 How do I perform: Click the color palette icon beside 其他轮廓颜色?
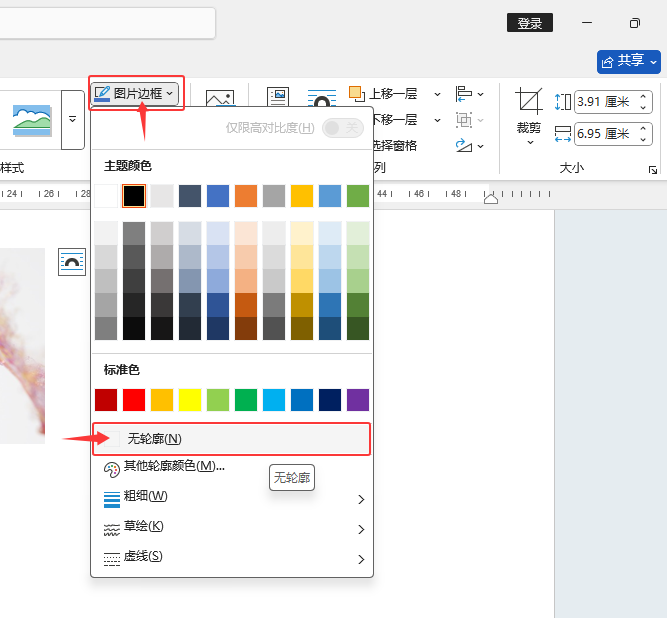(112, 470)
